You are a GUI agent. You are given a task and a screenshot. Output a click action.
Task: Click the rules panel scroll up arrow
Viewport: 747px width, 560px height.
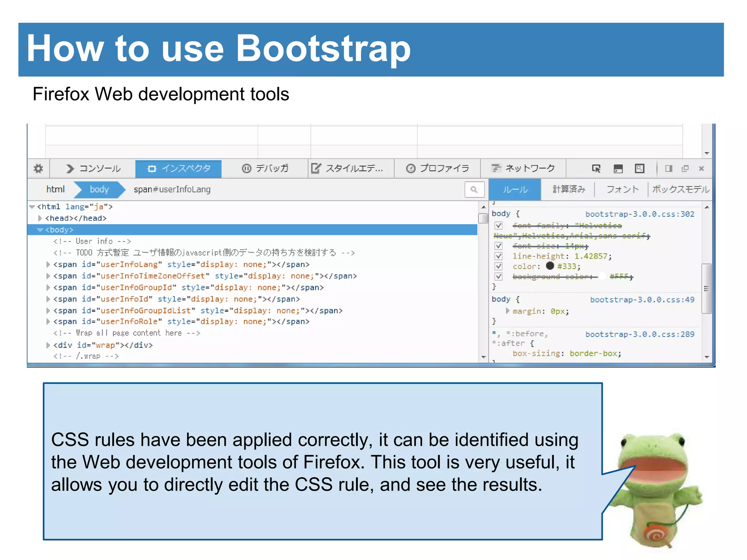coord(707,207)
